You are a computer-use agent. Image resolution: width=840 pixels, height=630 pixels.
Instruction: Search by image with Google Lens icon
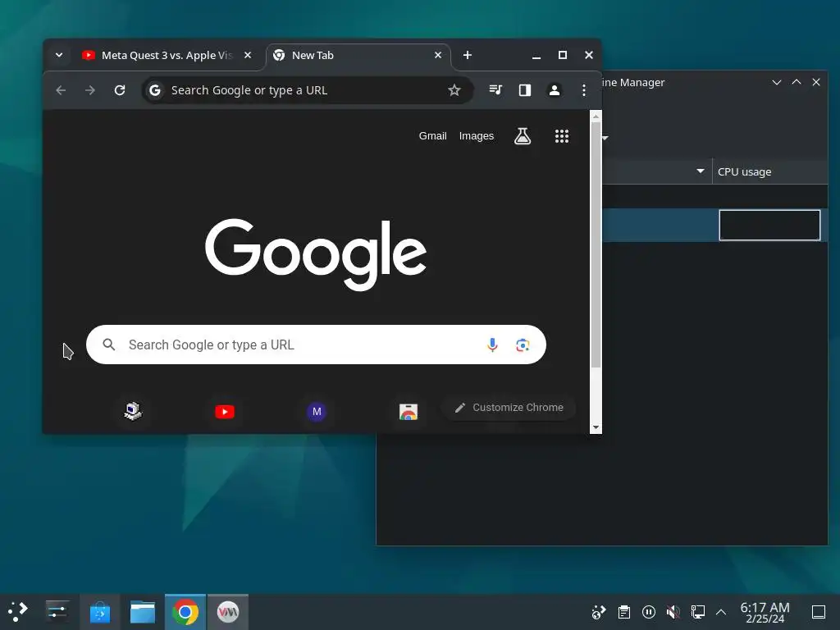click(x=523, y=345)
